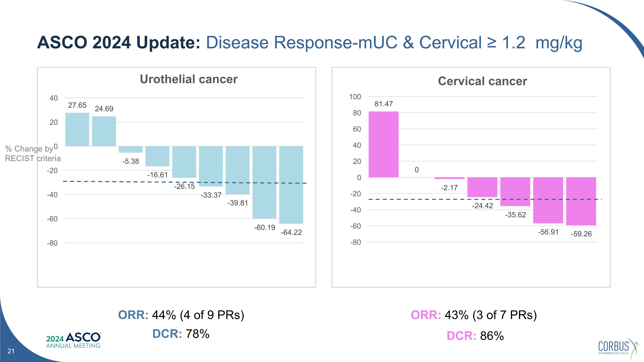The width and height of the screenshot is (644, 362).
Task: Click the 27.65 bar in Urothelial chart
Action: point(77,129)
